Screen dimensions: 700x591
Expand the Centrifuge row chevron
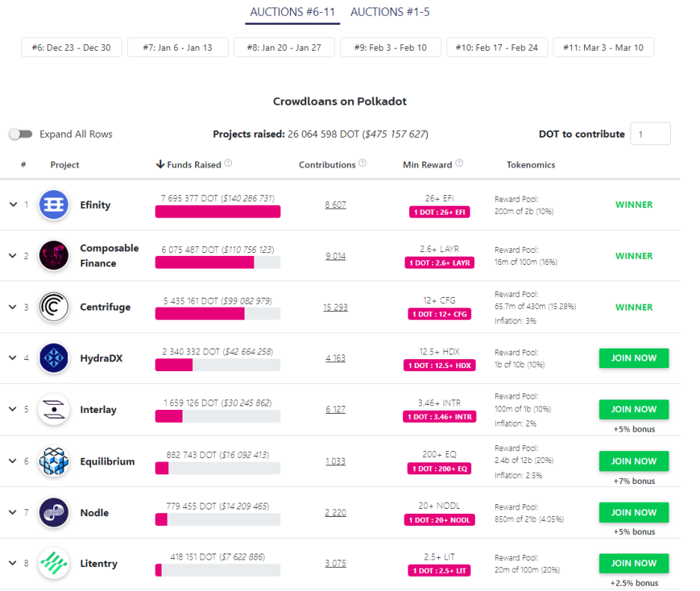[x=13, y=307]
